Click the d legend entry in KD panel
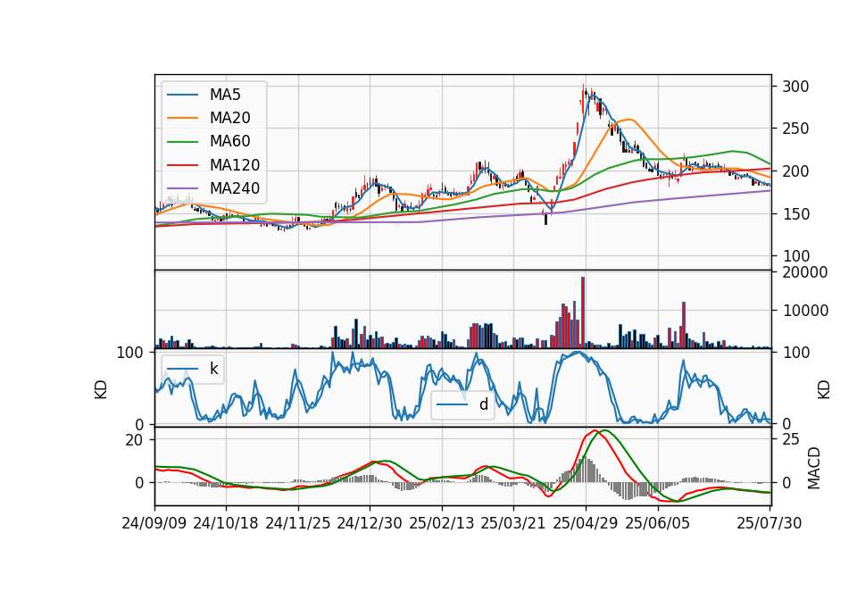 [x=462, y=404]
